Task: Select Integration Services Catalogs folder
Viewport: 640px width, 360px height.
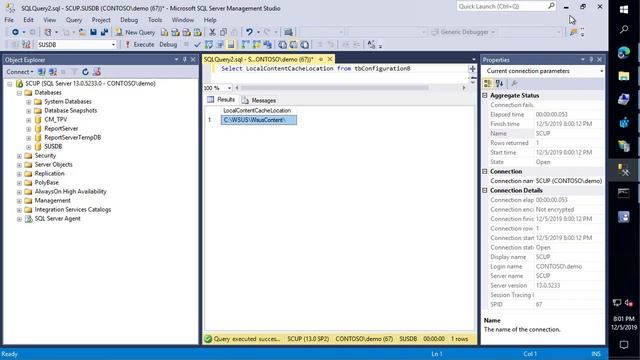Action: point(73,209)
